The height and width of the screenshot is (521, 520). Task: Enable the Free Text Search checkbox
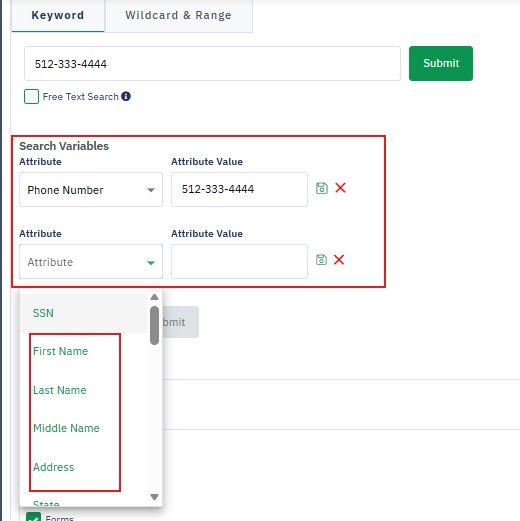coord(31,97)
